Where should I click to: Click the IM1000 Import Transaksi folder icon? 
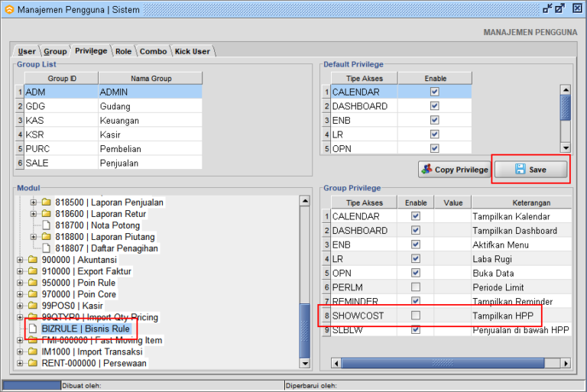tap(33, 352)
